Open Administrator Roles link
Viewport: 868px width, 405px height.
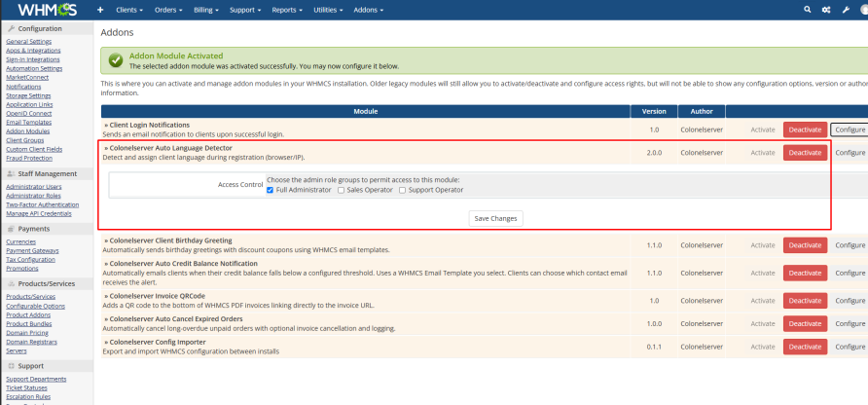[33, 196]
